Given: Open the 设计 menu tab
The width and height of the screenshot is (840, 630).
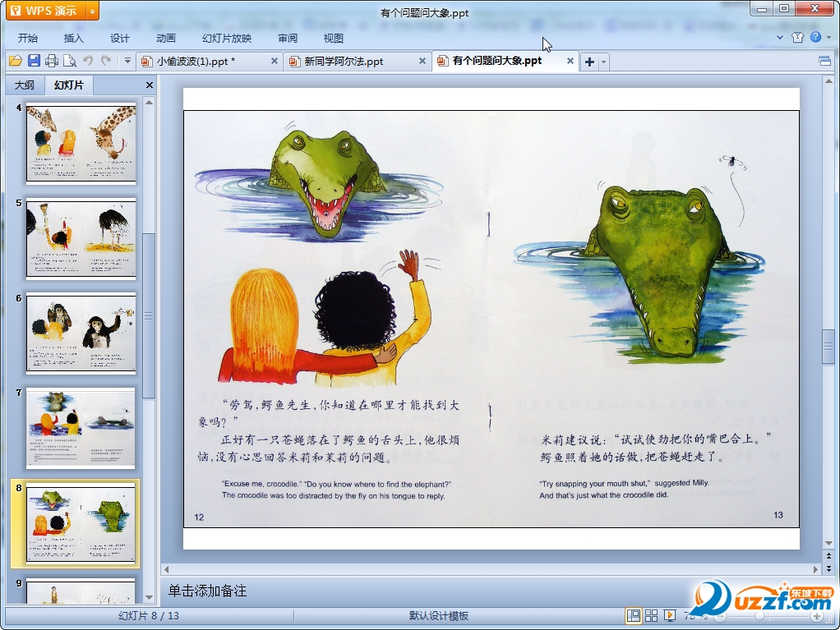Looking at the screenshot, I should 119,38.
